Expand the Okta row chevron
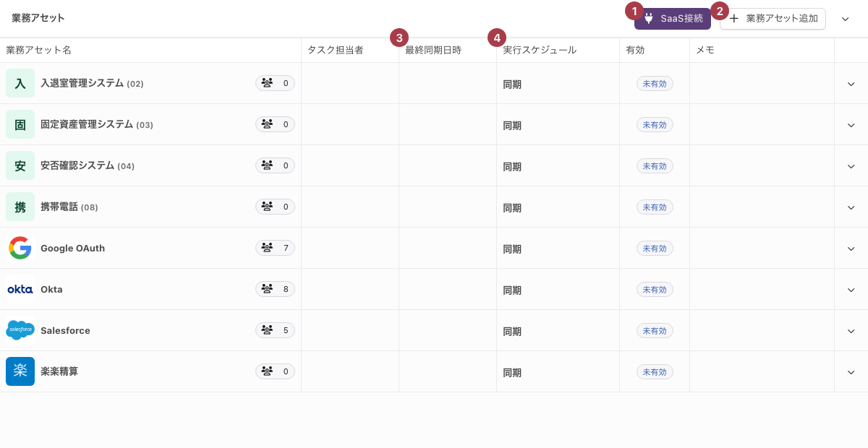The image size is (868, 448). pos(851,290)
